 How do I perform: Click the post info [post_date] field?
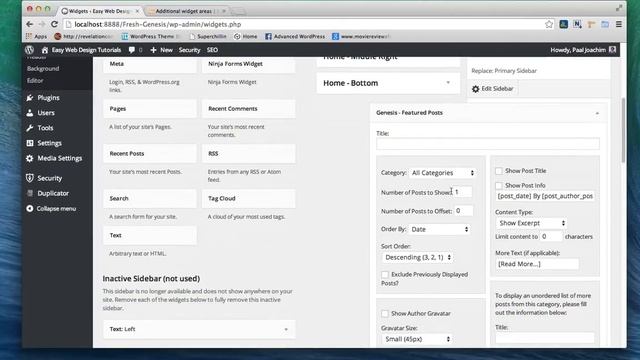pos(545,196)
